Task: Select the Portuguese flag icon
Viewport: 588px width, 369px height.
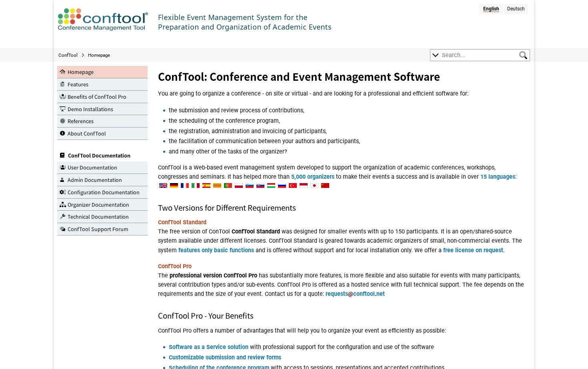Action: pos(228,185)
